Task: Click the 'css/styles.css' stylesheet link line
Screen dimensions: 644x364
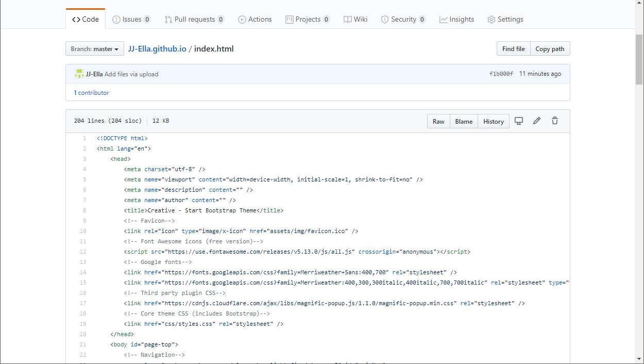Action: [x=204, y=324]
